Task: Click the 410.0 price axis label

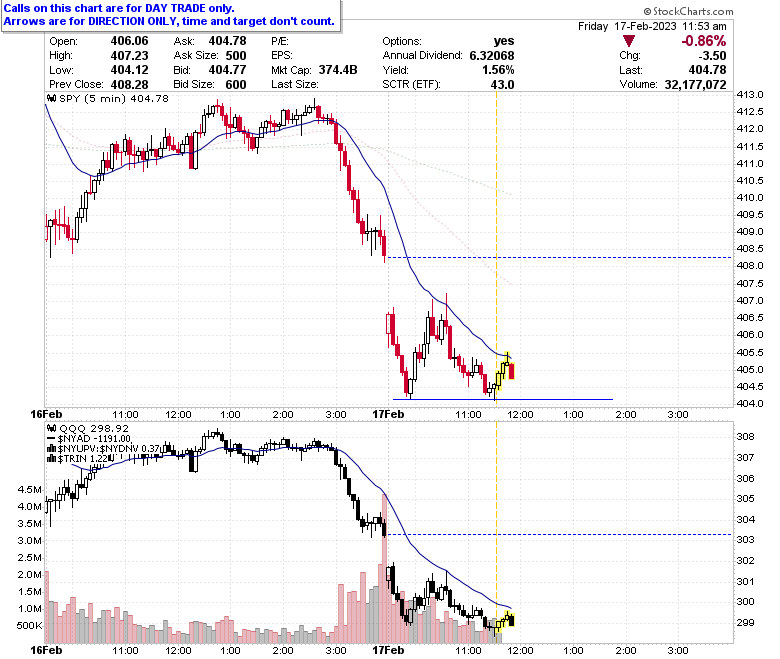Action: [750, 197]
